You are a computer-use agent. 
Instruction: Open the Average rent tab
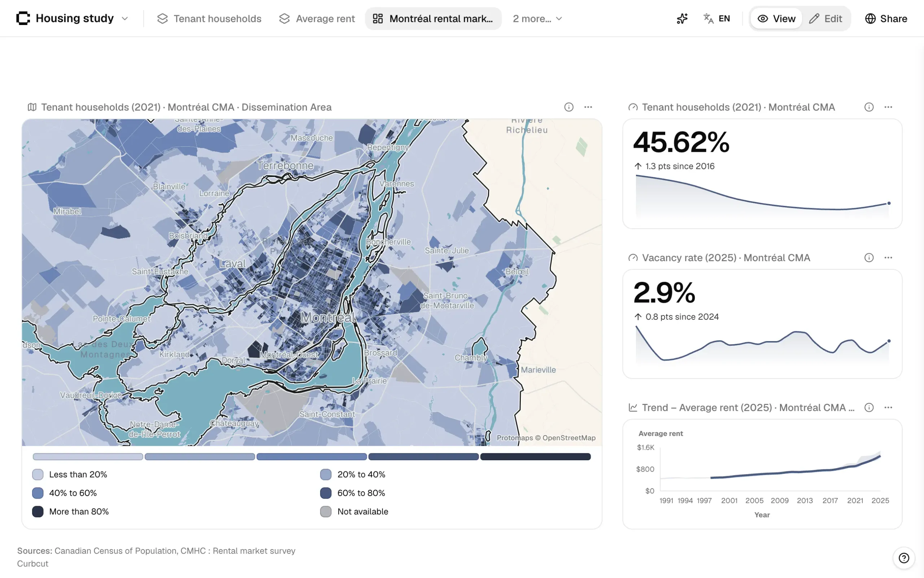[x=317, y=18]
